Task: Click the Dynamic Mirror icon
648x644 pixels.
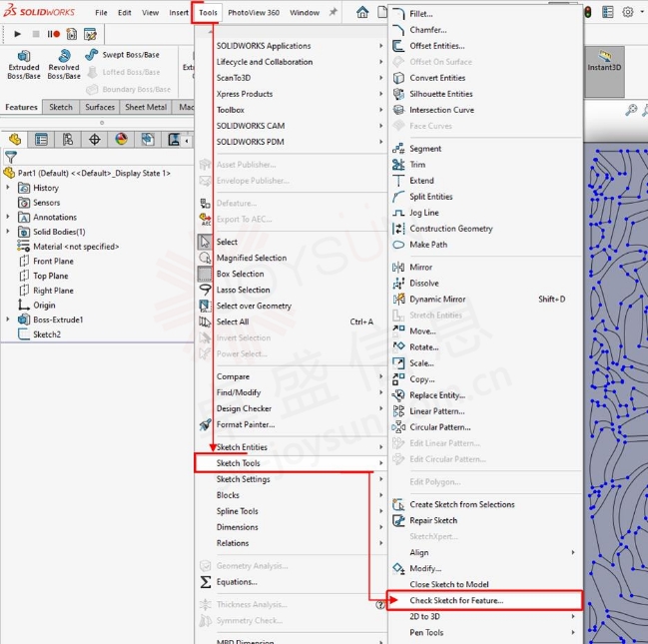Action: click(x=398, y=300)
